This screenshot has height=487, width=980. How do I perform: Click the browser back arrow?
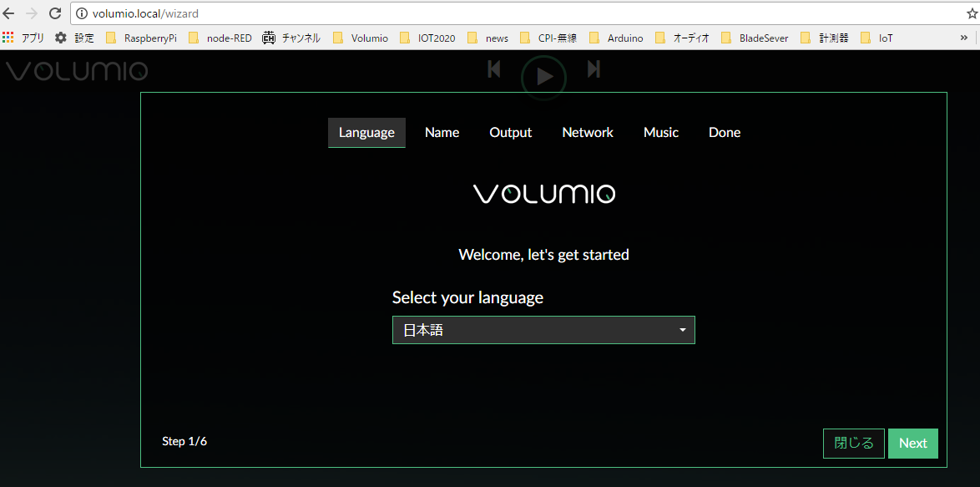pos(8,13)
